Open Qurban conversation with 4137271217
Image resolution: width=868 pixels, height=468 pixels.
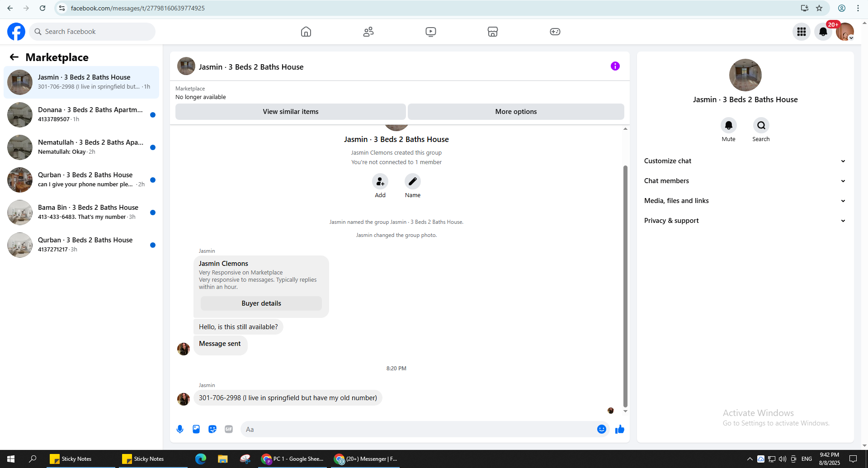tap(81, 245)
